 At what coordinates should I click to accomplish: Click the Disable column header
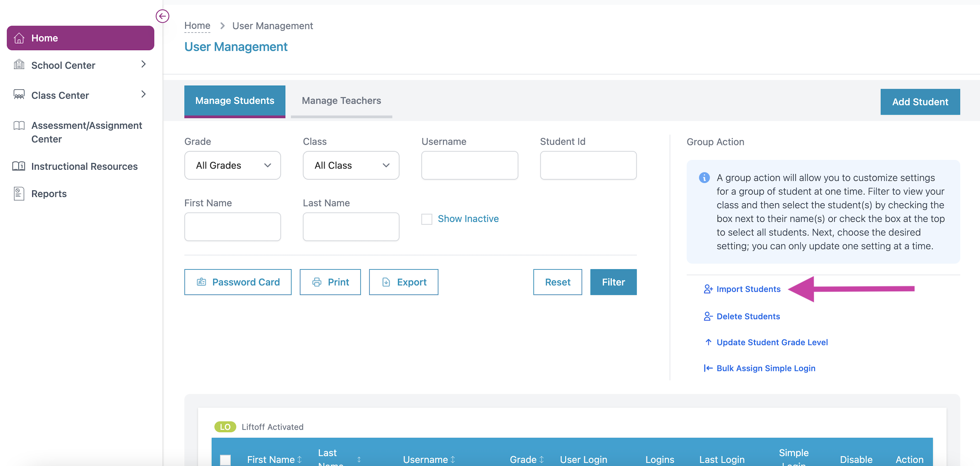(x=856, y=460)
